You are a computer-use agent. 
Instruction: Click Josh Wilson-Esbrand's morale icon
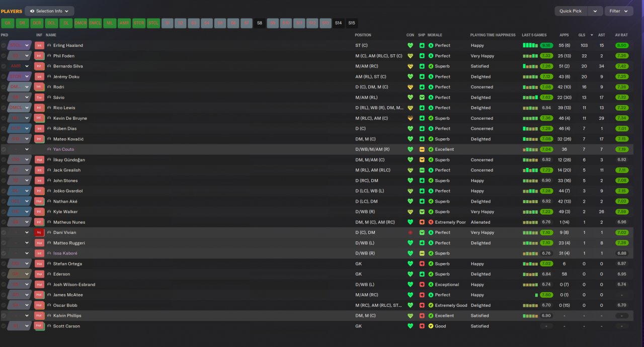coord(431,285)
